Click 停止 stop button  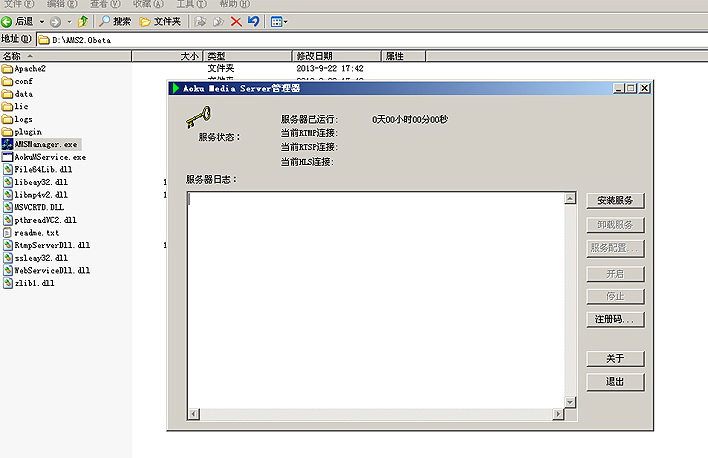point(615,296)
